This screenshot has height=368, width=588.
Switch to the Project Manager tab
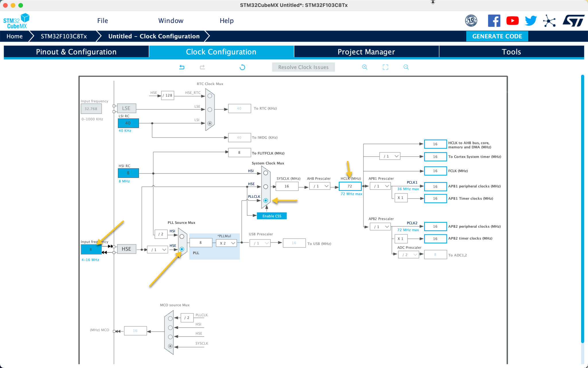pyautogui.click(x=366, y=52)
